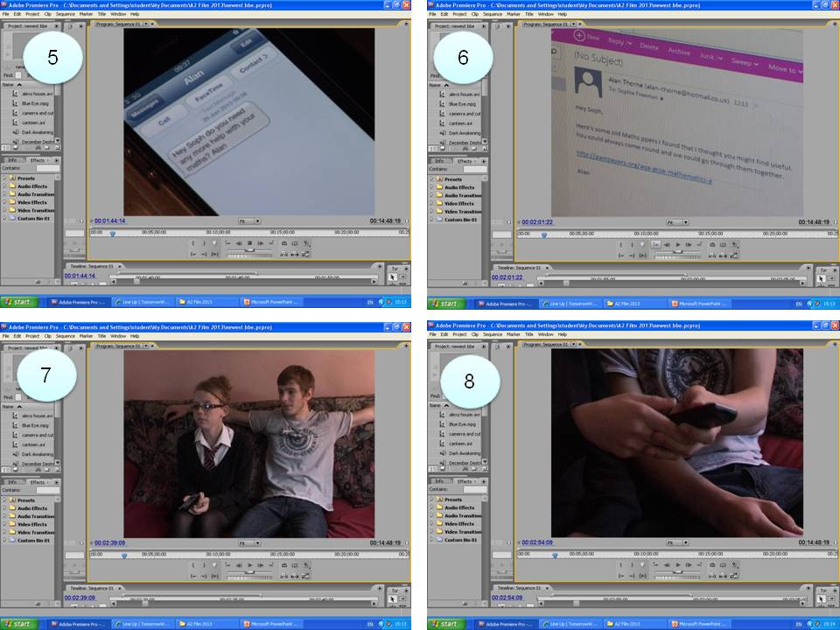Click the shuttle slider in the email window
Viewport: 840px width, 630px height.
click(677, 251)
